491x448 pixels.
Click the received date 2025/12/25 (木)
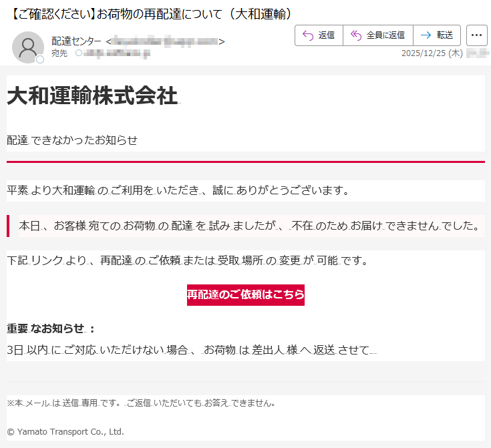(x=432, y=53)
